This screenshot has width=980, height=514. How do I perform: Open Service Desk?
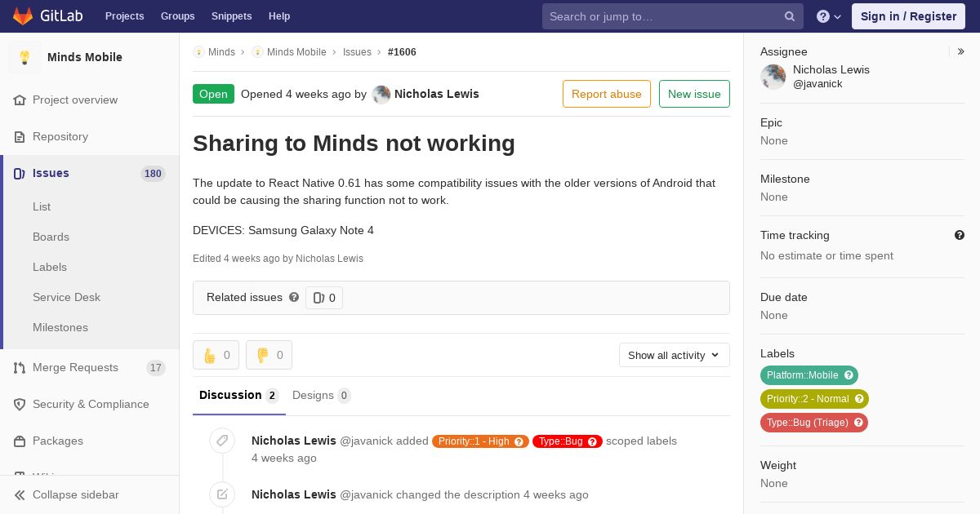(66, 297)
